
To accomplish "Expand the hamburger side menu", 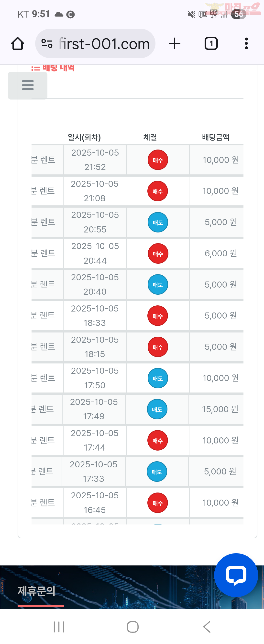I will 28,85.
